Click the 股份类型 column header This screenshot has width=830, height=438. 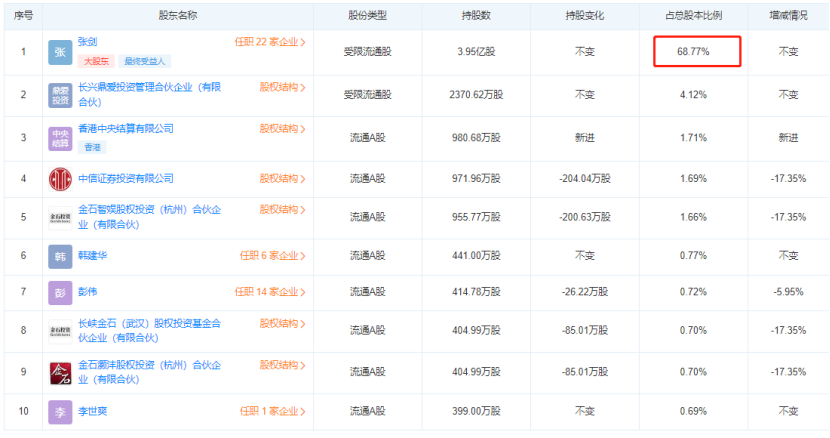coord(367,16)
